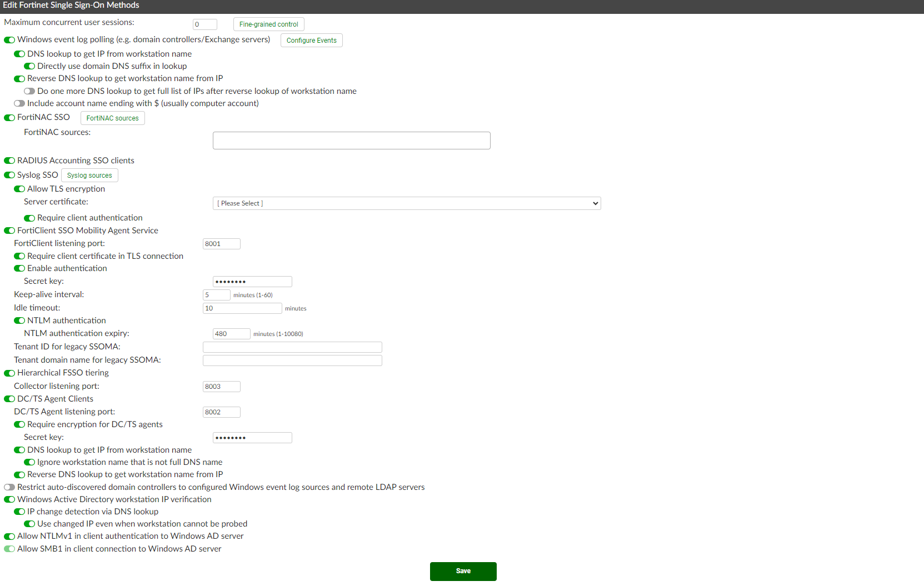924x586 pixels.
Task: Toggle Allow NTLMv1 in client authentication
Action: (9, 537)
